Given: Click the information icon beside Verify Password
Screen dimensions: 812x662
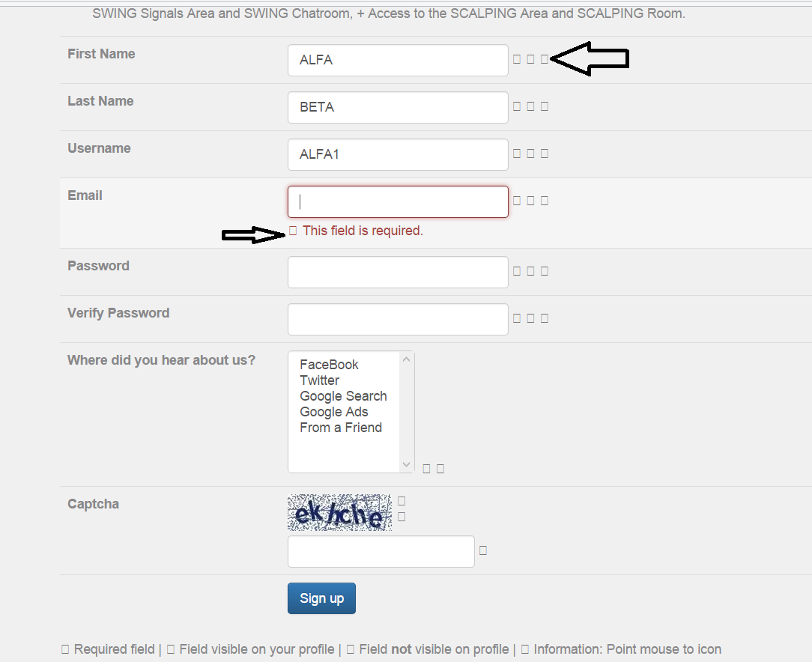Looking at the screenshot, I should click(x=545, y=318).
